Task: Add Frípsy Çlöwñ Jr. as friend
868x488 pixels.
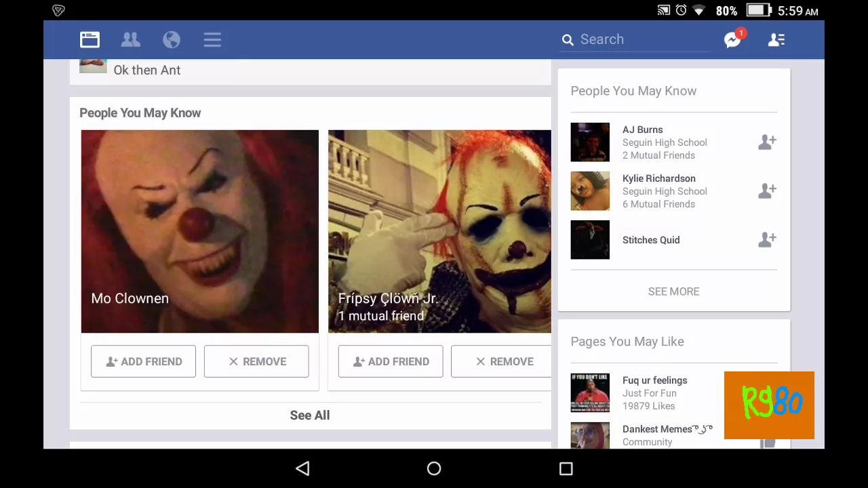Action: click(391, 361)
